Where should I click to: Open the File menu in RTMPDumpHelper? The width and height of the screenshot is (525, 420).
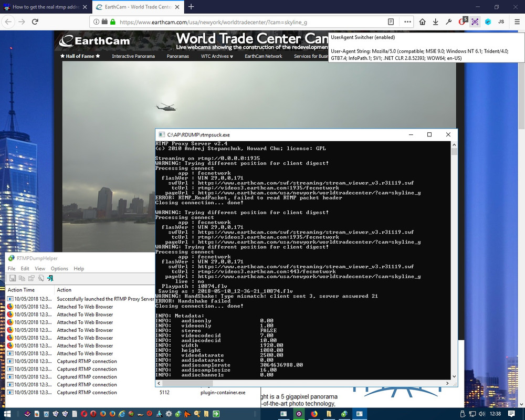[x=12, y=269]
